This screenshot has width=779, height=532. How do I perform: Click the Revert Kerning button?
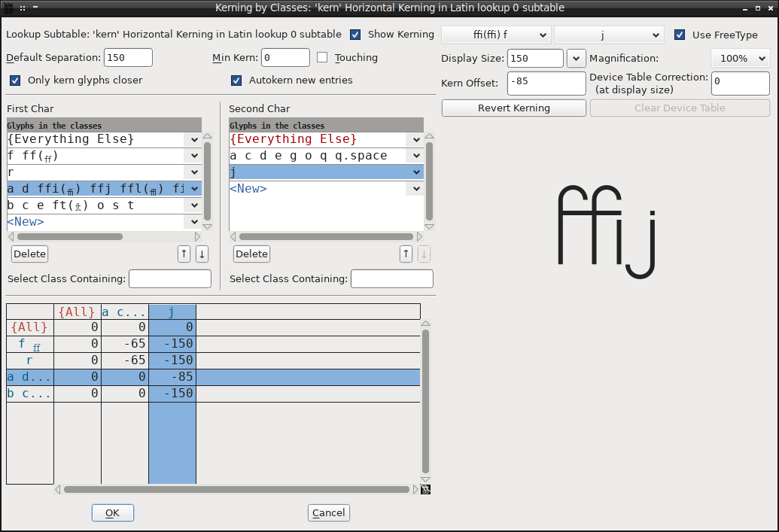(514, 108)
